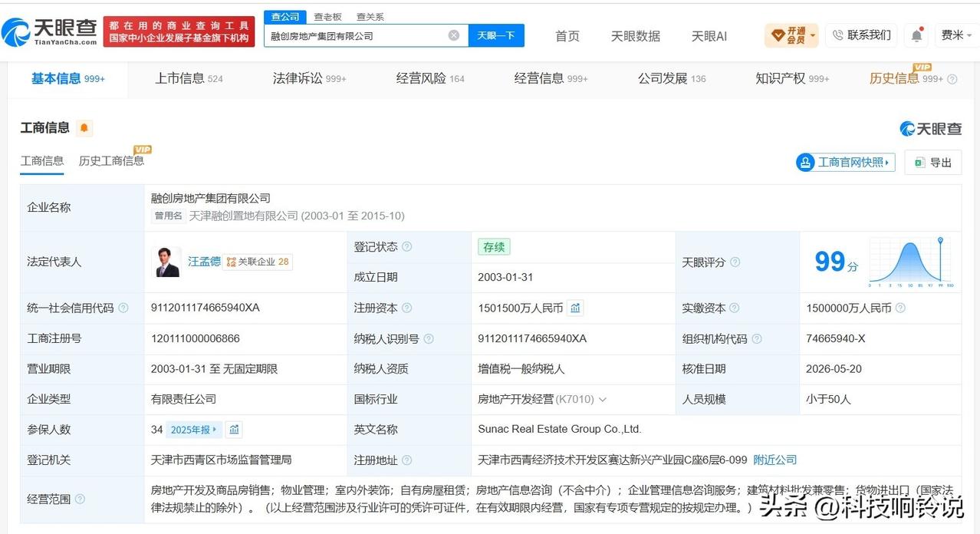
Task: Switch to the 查公司 search mode tab
Action: (x=285, y=16)
